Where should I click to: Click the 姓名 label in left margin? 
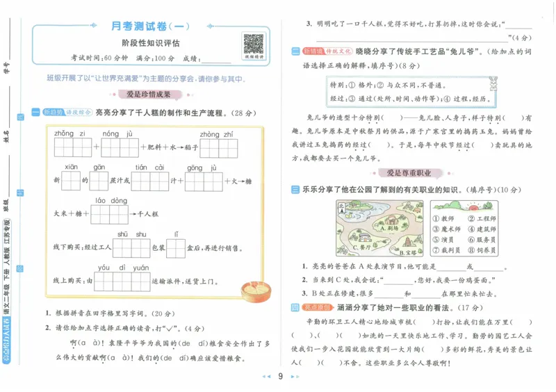(x=6, y=137)
